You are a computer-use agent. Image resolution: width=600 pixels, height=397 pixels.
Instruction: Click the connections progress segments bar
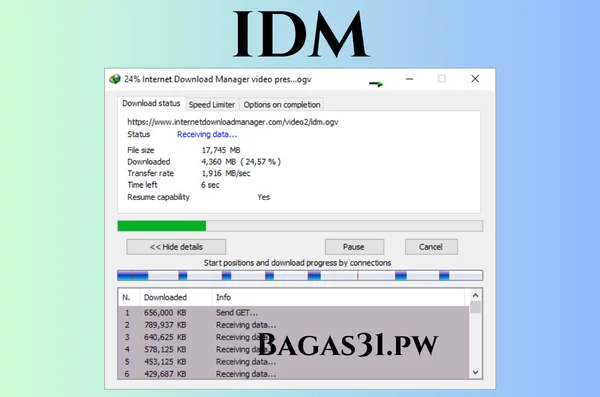[x=300, y=275]
